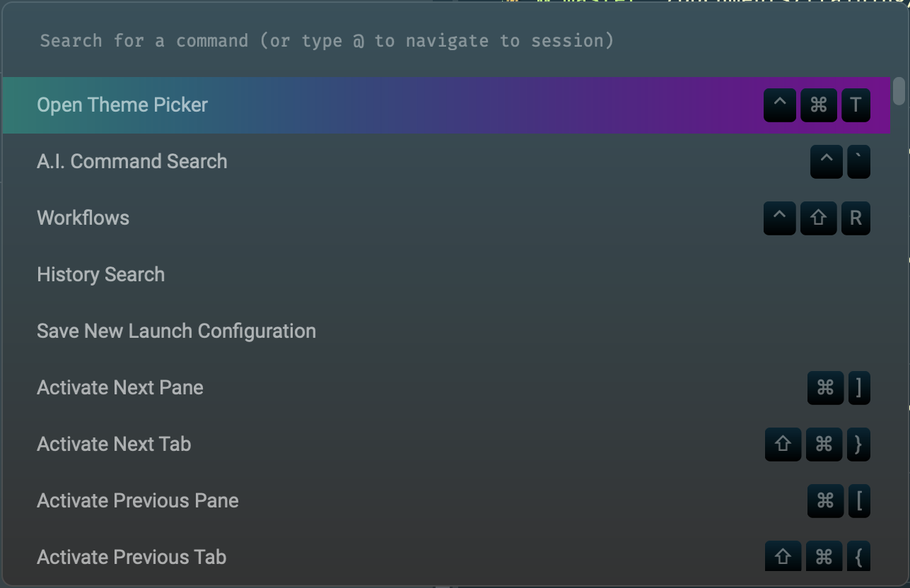Select Open Theme Picker command
This screenshot has height=588, width=910.
click(122, 105)
